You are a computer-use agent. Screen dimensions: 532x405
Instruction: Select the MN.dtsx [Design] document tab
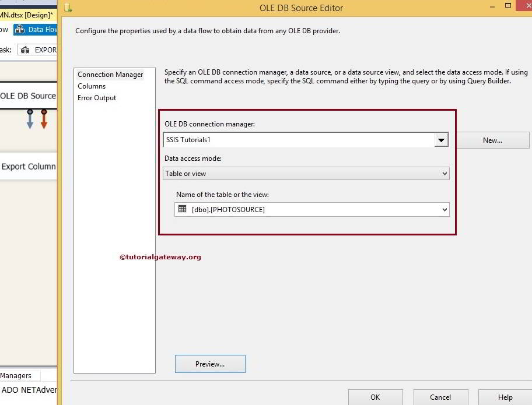tap(26, 15)
